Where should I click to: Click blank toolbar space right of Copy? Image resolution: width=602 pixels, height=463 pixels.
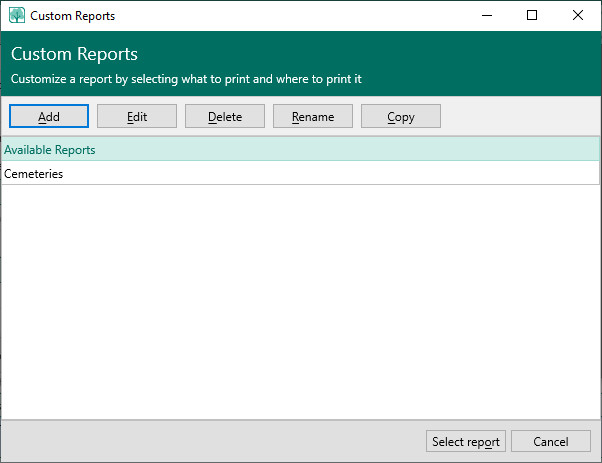tap(520, 116)
